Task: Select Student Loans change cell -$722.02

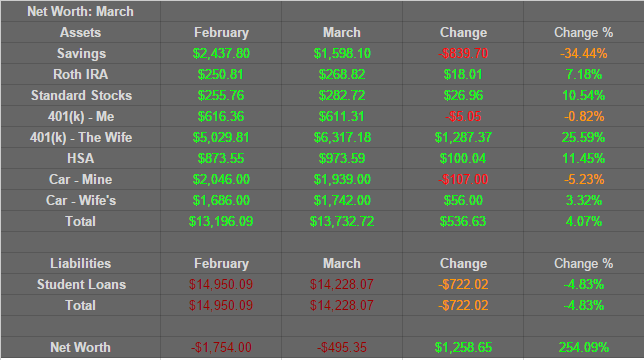Action: 463,284
